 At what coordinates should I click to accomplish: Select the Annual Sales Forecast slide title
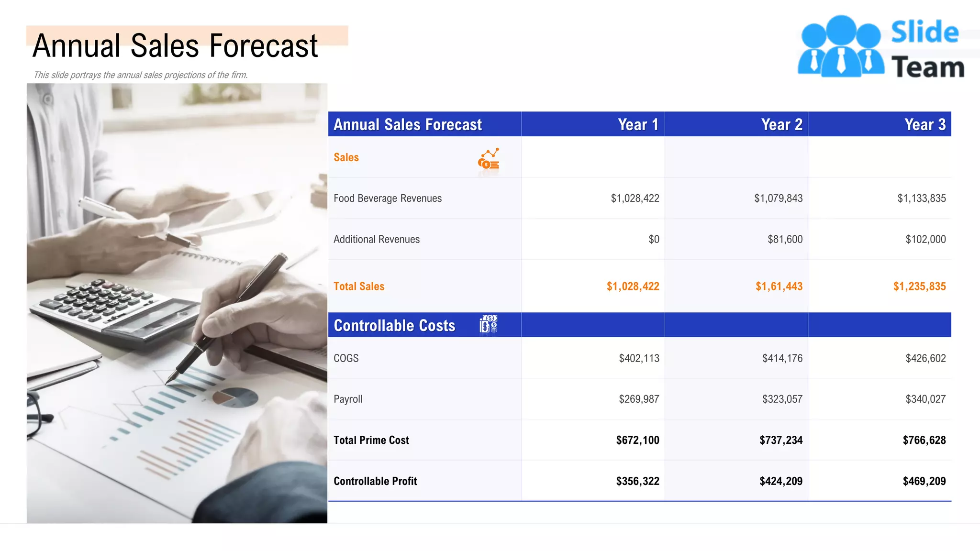coord(175,46)
